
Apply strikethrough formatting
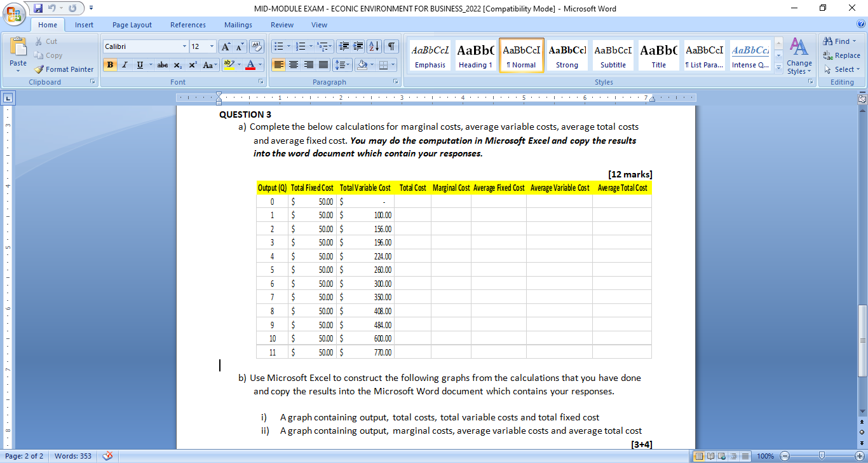(162, 64)
